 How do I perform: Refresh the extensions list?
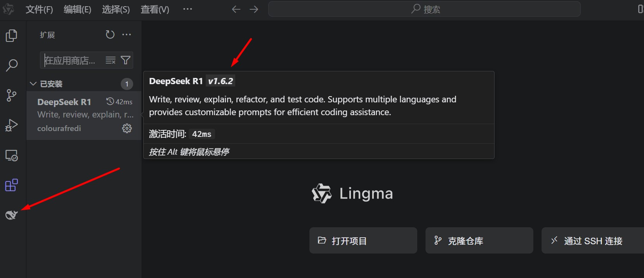(110, 35)
